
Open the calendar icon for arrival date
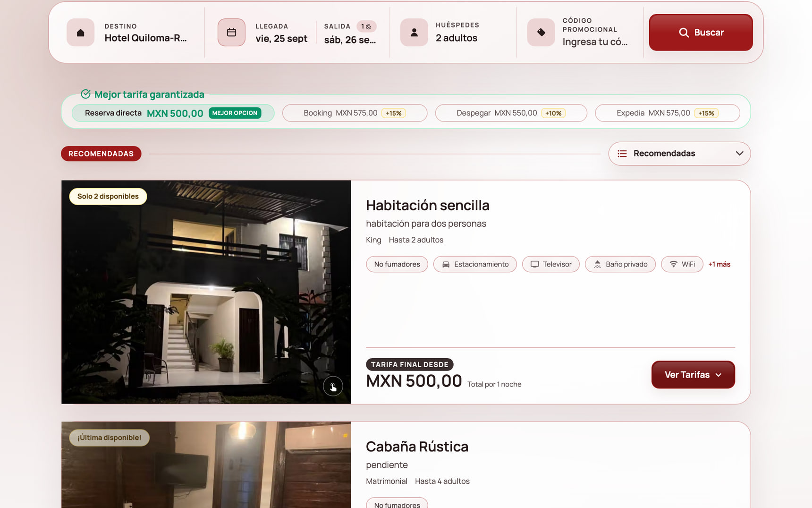pos(231,33)
